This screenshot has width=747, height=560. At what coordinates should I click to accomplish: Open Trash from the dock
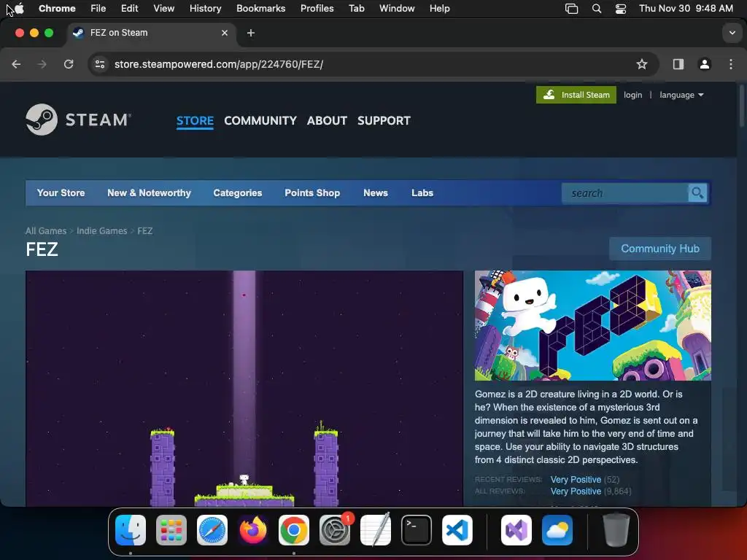[x=616, y=530]
